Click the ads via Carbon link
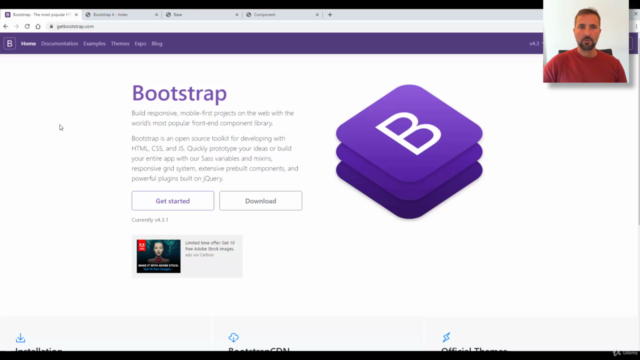 pos(199,255)
